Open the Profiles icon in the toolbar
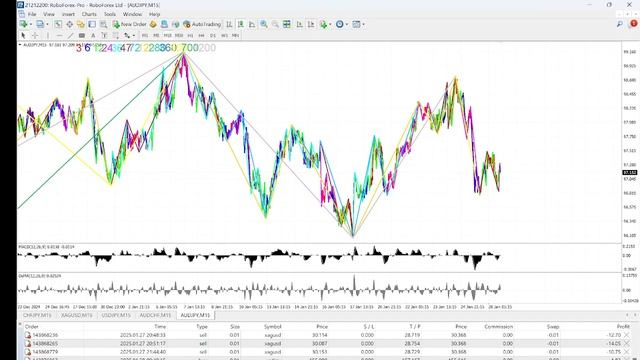Screen dimensions: 640x360 (x=40, y=24)
